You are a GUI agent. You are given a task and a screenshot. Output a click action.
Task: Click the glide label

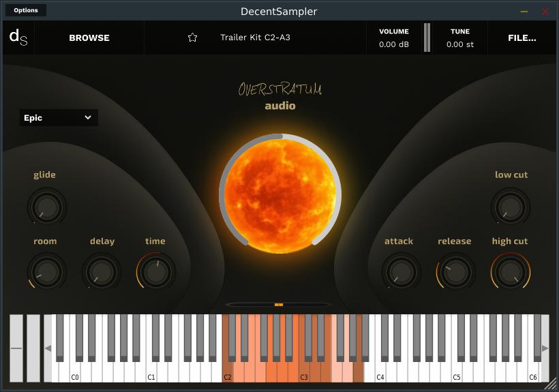tap(44, 175)
